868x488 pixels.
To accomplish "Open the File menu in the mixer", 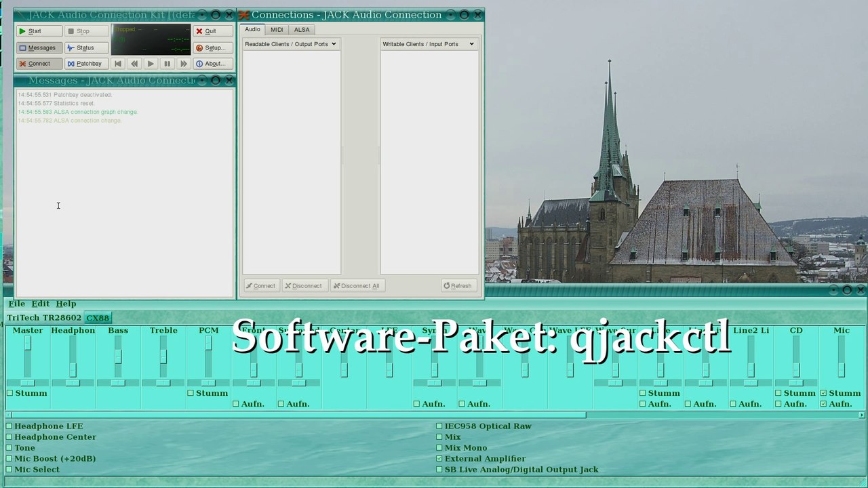I will [17, 304].
